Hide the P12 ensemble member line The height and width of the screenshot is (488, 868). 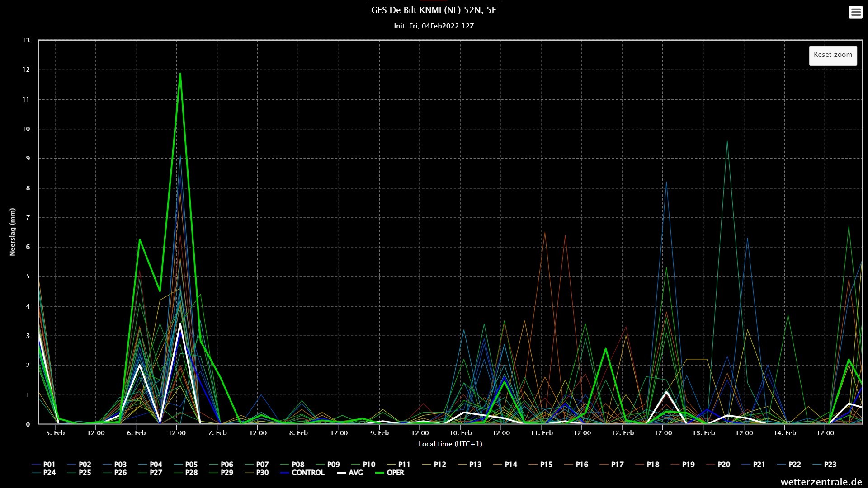439,465
